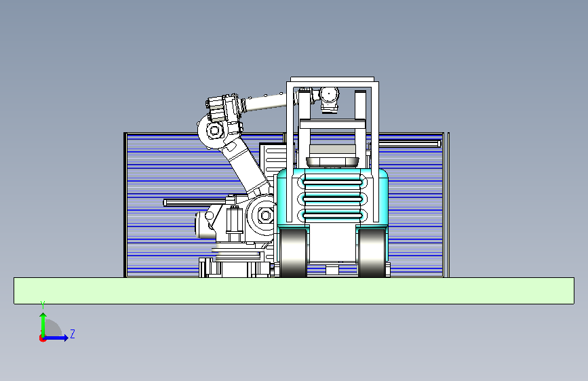Screen dimensions: 588x381
Task: Select the forklift's left wheel
Action: tap(293, 252)
